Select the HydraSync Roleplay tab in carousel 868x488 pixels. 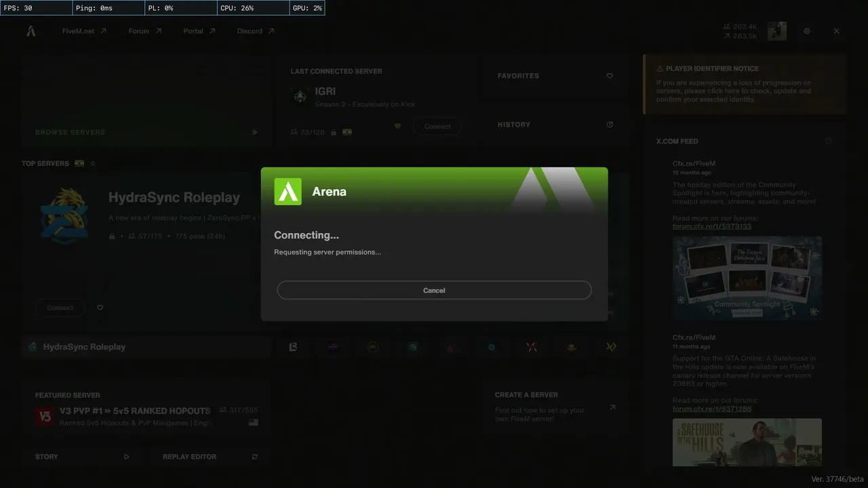[146, 347]
